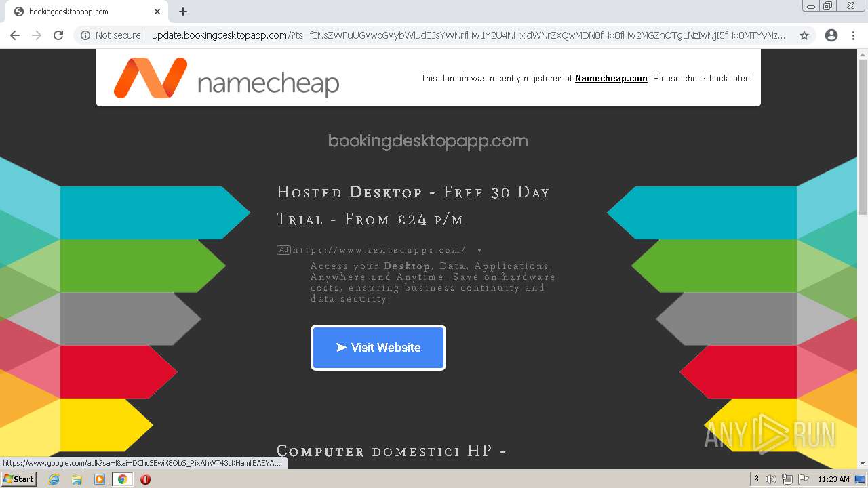
Task: Restore down the Chrome window
Action: (x=828, y=6)
